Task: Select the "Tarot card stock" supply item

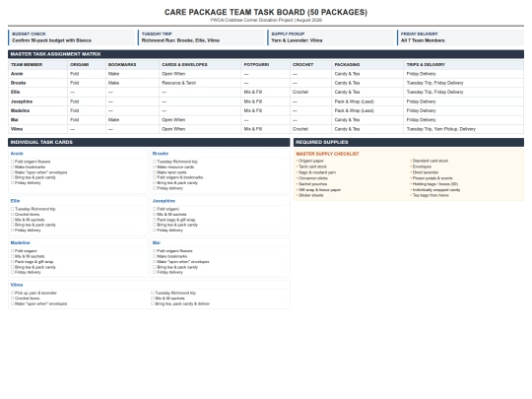Action: click(312, 166)
